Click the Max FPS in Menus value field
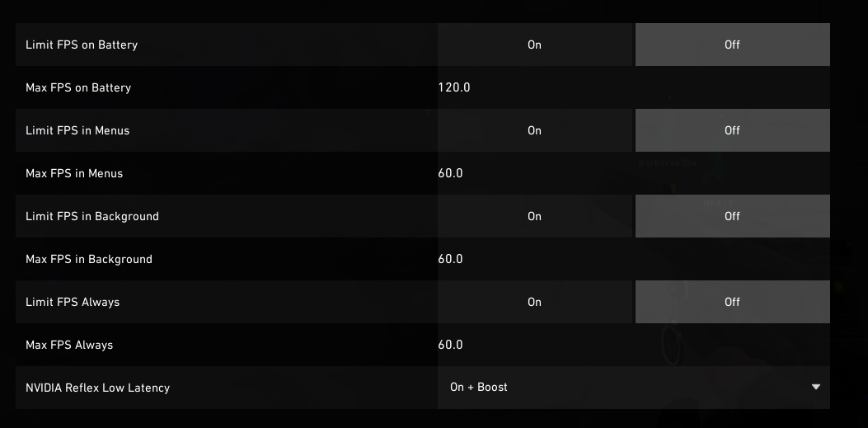Image resolution: width=868 pixels, height=428 pixels. pyautogui.click(x=450, y=173)
